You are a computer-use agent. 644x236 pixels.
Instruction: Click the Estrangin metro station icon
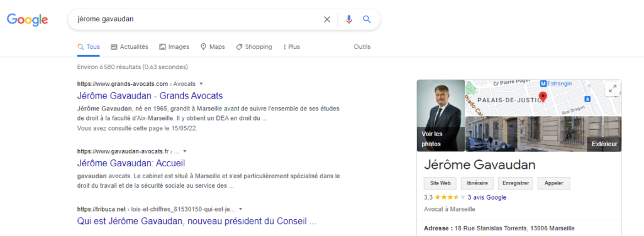point(543,83)
